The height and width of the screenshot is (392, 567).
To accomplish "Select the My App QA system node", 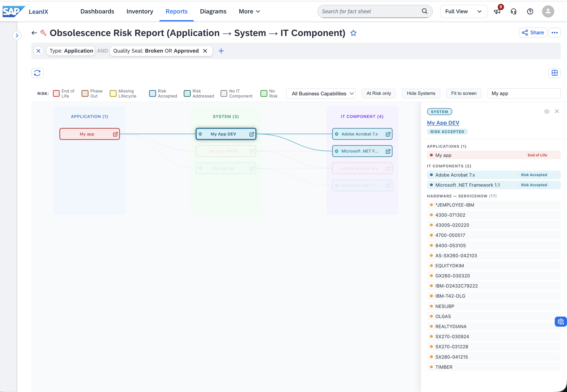I will click(226, 168).
